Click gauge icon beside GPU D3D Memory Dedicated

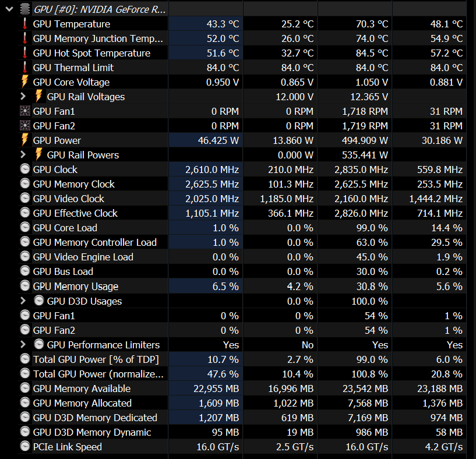(25, 417)
